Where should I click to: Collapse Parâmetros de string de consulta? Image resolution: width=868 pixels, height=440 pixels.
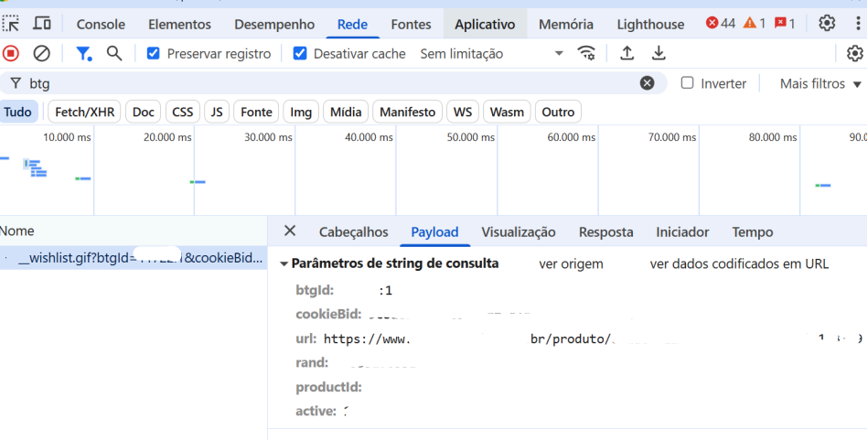pyautogui.click(x=284, y=264)
